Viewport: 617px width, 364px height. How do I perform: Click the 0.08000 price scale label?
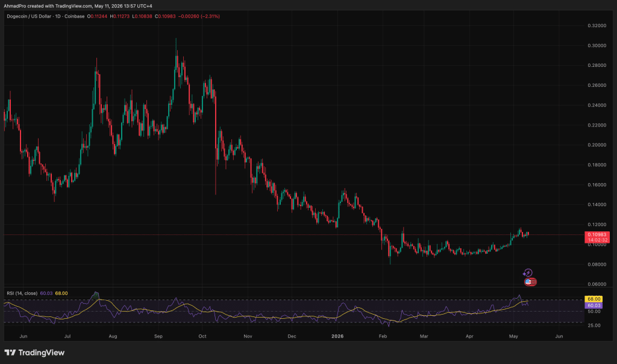[x=597, y=265]
